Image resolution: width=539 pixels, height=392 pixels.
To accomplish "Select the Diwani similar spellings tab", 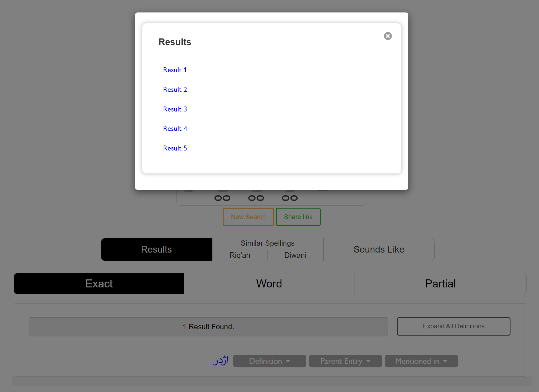I will [x=295, y=255].
